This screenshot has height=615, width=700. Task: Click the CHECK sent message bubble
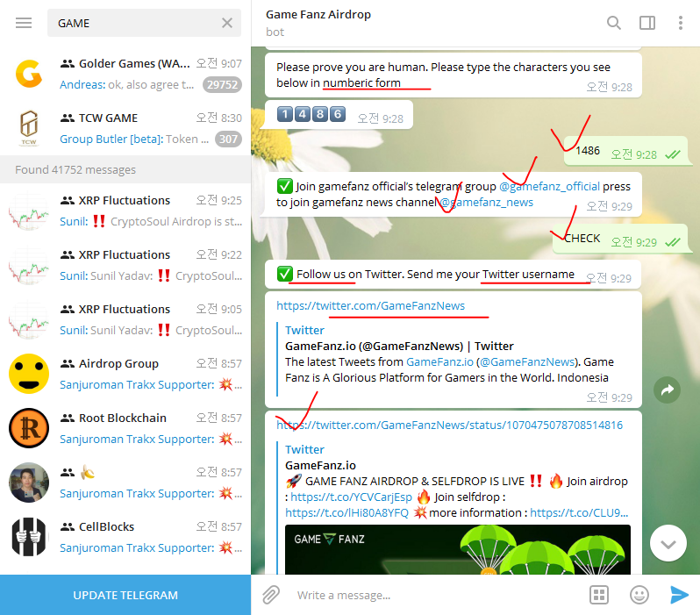622,239
